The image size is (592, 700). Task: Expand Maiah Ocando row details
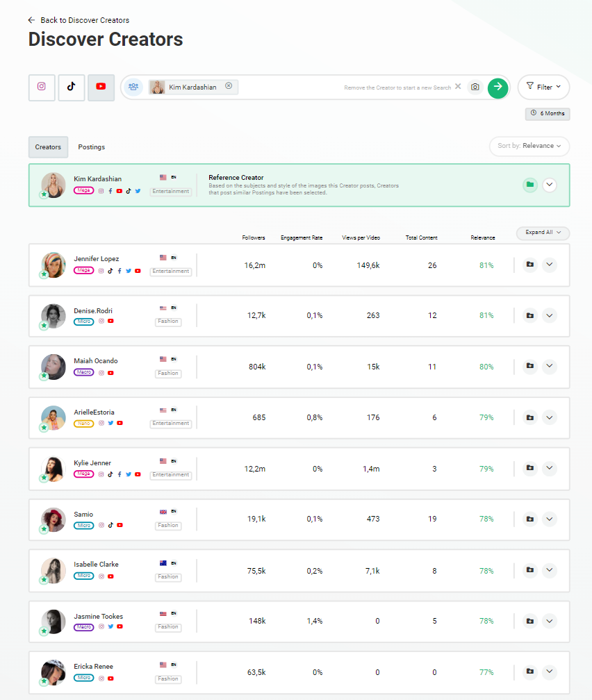[x=550, y=366]
